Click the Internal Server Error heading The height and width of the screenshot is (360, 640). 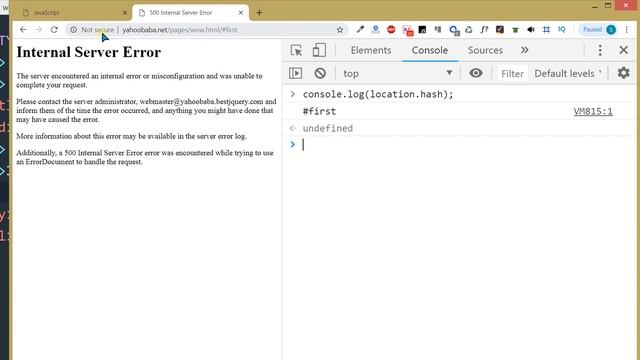pos(89,52)
